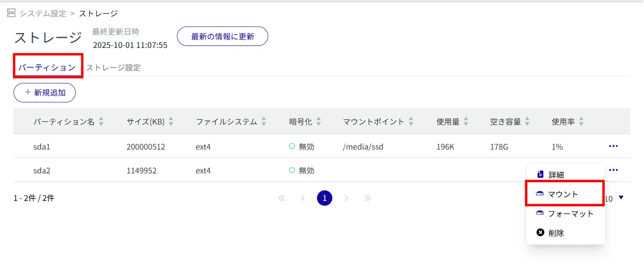644x264 pixels.
Task: Select マウント from the context menu
Action: click(x=563, y=194)
